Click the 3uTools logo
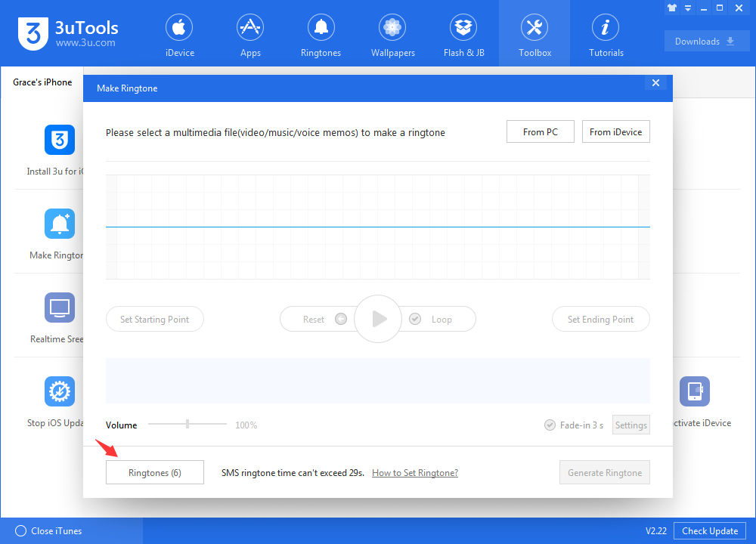Image resolution: width=756 pixels, height=544 pixels. point(67,34)
